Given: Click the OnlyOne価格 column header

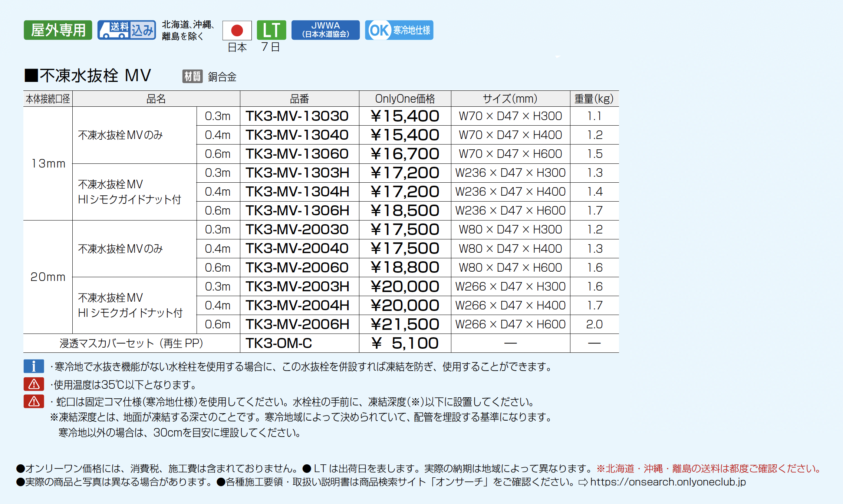Looking at the screenshot, I should click(x=405, y=99).
